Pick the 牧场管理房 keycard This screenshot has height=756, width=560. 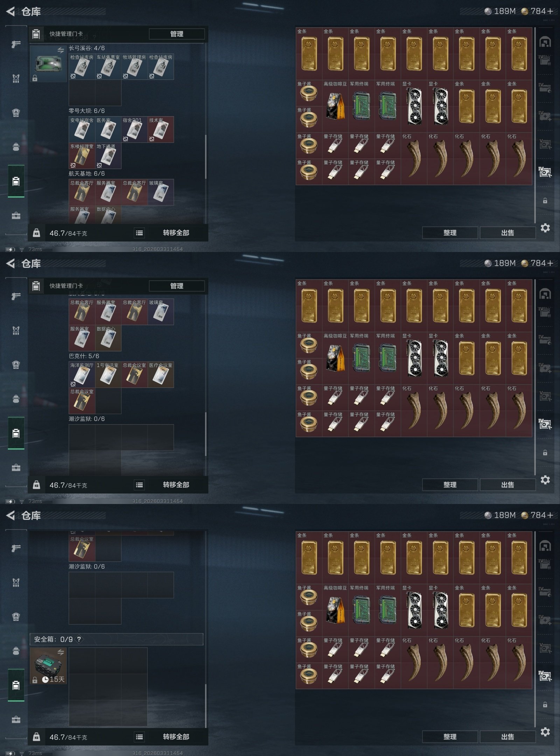pos(134,66)
